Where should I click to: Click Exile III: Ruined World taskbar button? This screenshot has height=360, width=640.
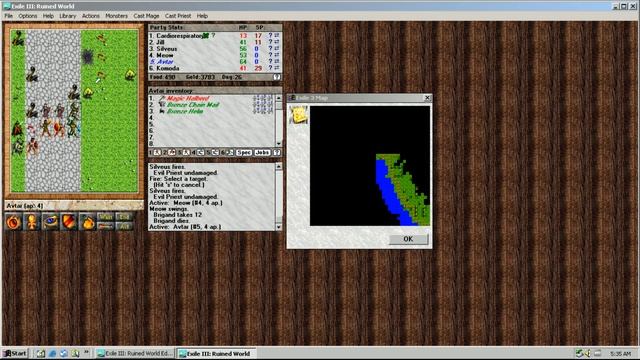216,353
